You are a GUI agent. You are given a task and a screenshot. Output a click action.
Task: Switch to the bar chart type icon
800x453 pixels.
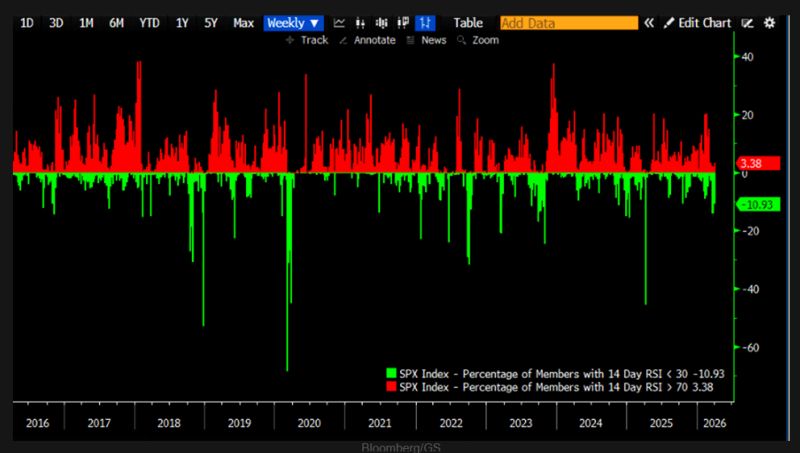(x=360, y=22)
